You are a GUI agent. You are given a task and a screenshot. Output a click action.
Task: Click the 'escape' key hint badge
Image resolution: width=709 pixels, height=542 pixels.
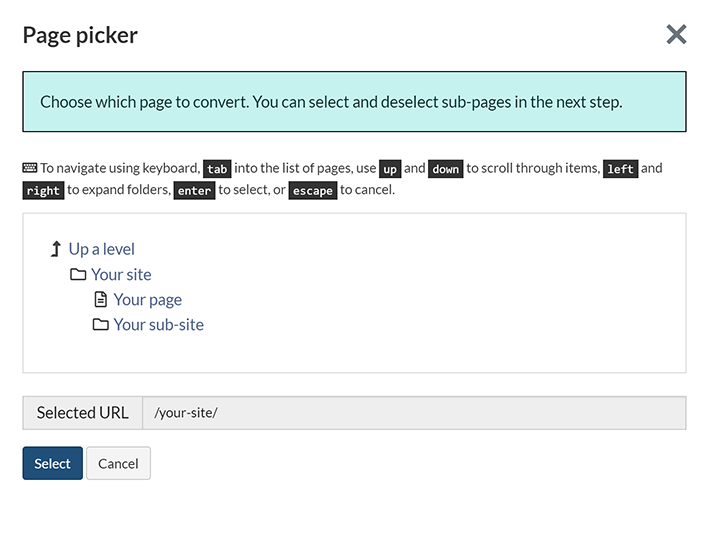(x=313, y=190)
